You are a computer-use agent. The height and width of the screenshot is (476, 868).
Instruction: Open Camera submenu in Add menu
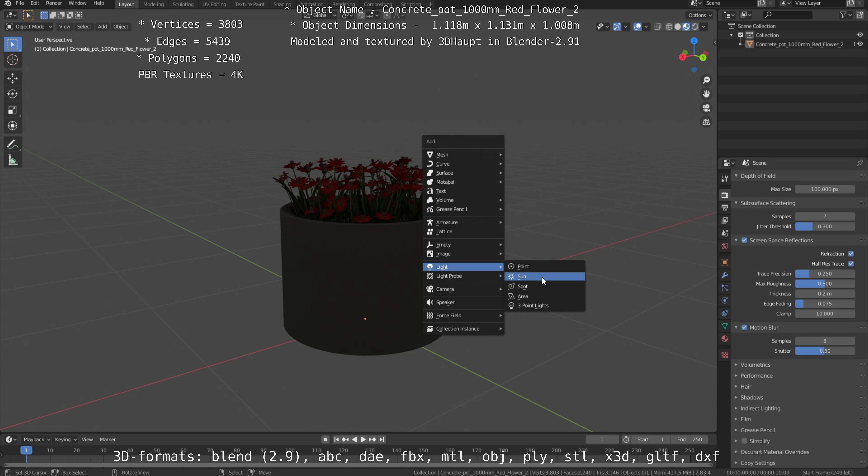point(463,289)
